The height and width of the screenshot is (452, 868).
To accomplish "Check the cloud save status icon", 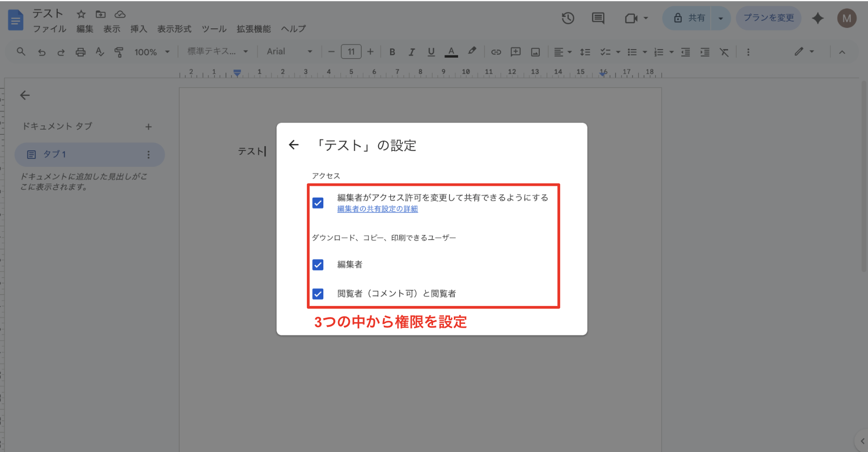I will [120, 14].
